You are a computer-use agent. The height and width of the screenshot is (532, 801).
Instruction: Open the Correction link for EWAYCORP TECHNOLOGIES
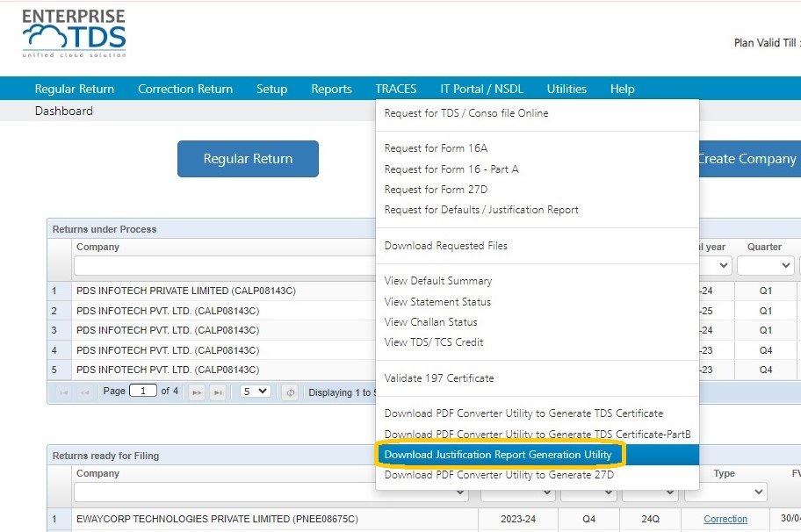[725, 519]
